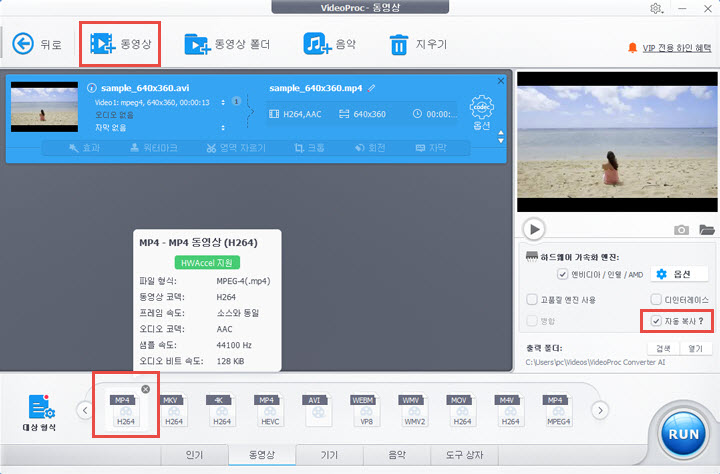Select the WMV WMV2 format

click(414, 410)
